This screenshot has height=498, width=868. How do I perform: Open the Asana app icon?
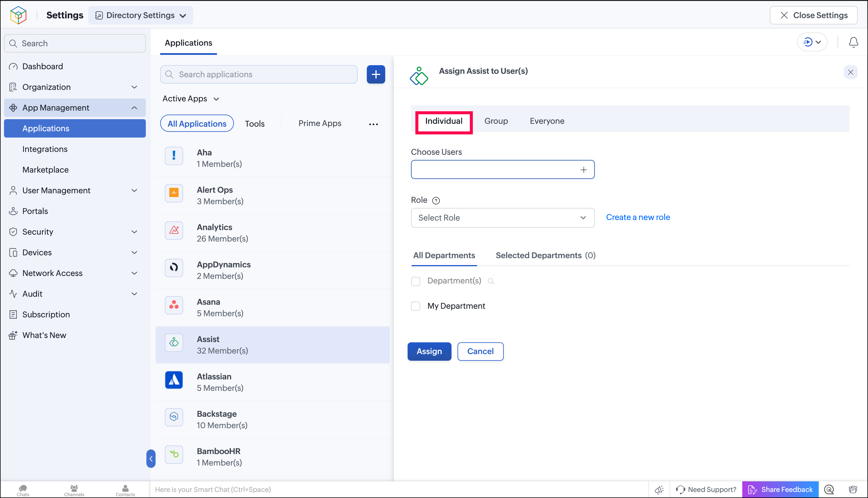174,305
